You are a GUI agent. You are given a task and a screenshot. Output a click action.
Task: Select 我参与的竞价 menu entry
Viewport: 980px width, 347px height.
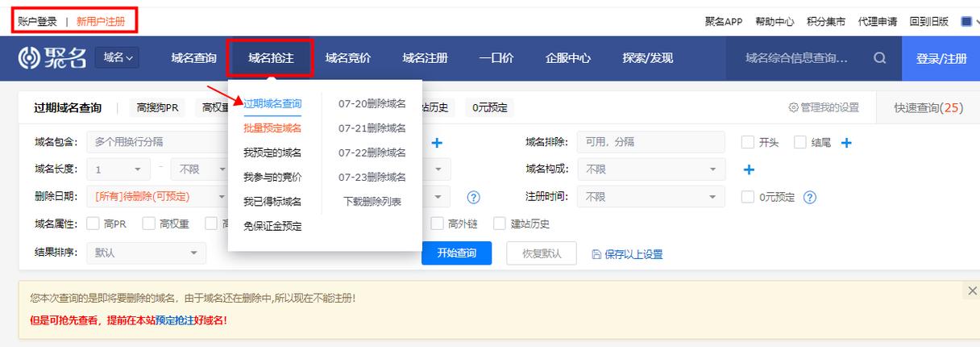pyautogui.click(x=272, y=177)
